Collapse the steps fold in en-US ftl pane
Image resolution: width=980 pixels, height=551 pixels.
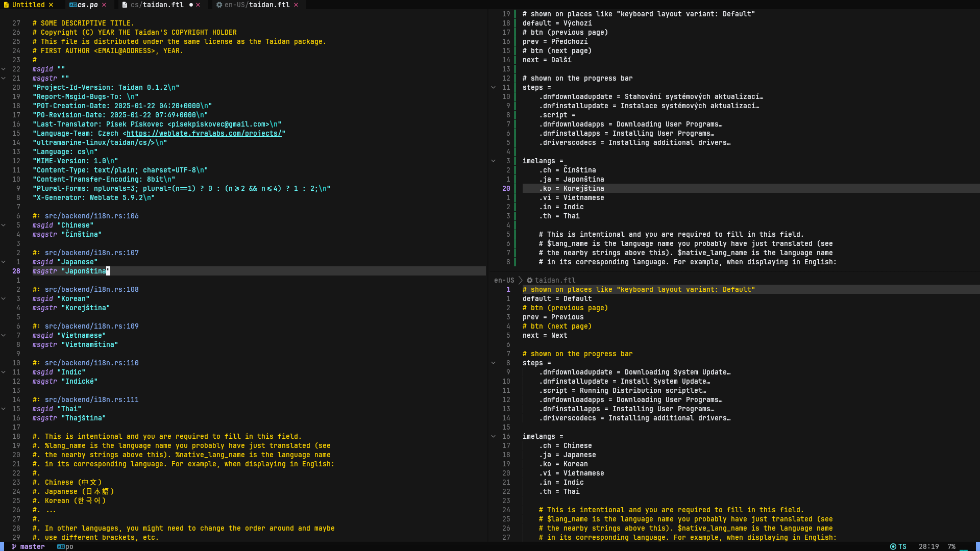494,363
